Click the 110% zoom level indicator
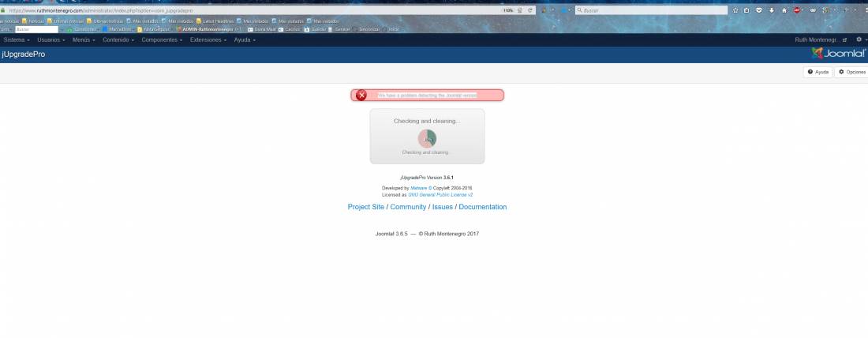868x338 pixels. pyautogui.click(x=507, y=10)
